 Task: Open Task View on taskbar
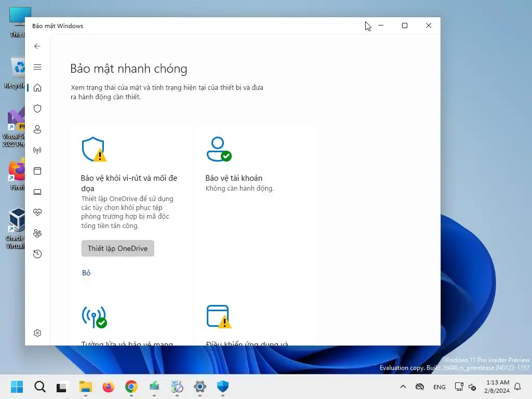pyautogui.click(x=62, y=387)
